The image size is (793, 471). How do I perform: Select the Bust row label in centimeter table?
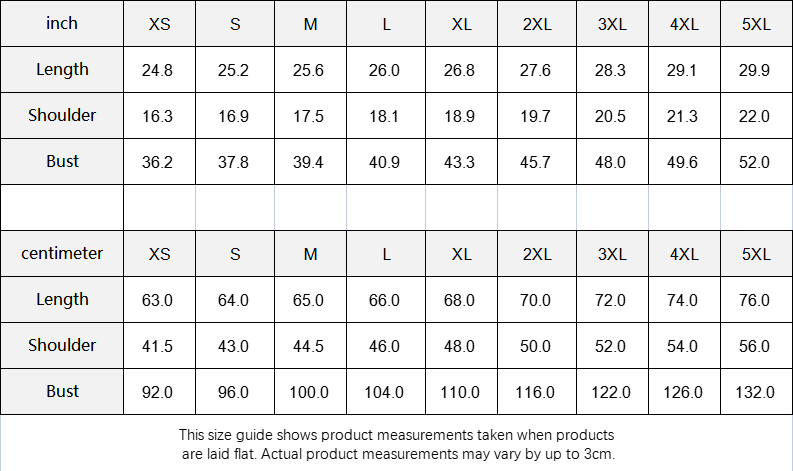tap(62, 391)
